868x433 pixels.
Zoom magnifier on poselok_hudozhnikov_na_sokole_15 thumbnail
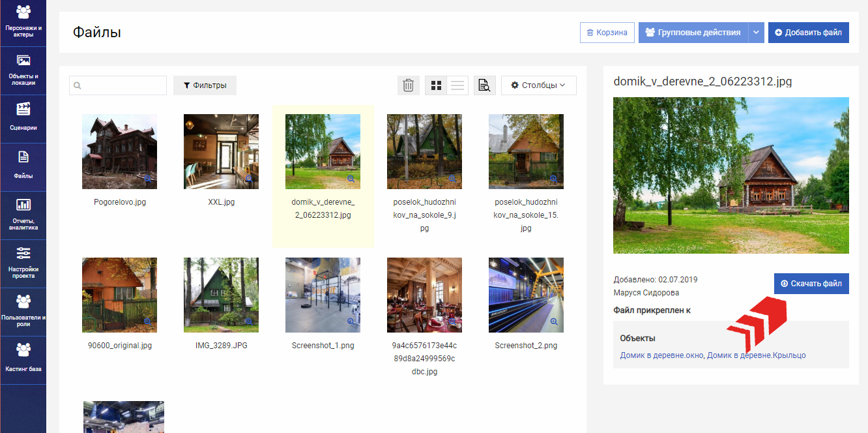tap(554, 178)
